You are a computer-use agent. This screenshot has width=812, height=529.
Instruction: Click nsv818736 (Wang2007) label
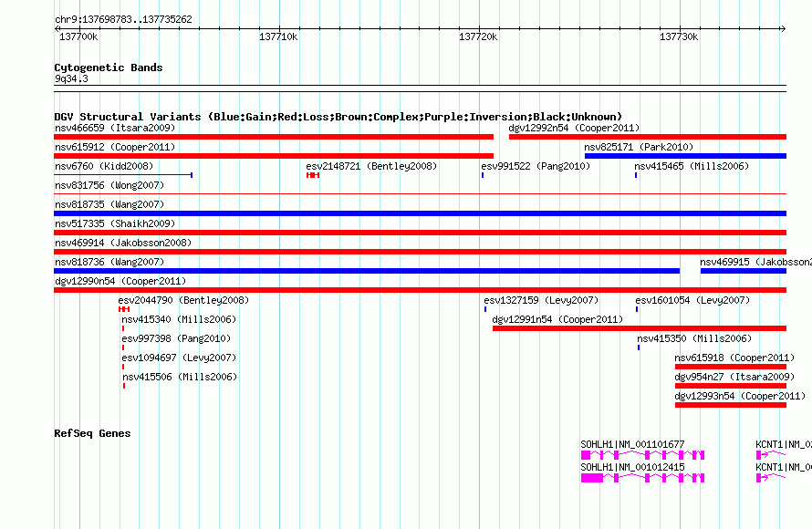point(109,262)
